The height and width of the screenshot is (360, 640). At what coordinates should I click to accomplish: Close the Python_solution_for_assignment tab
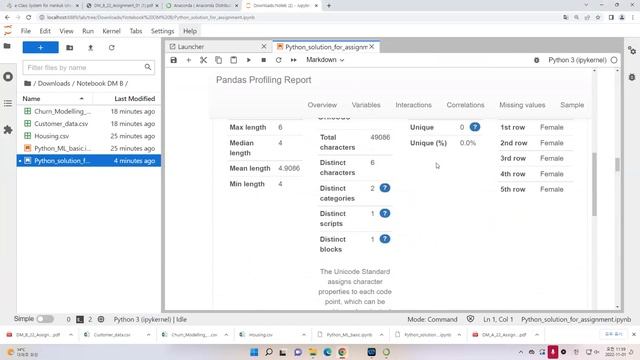372,47
